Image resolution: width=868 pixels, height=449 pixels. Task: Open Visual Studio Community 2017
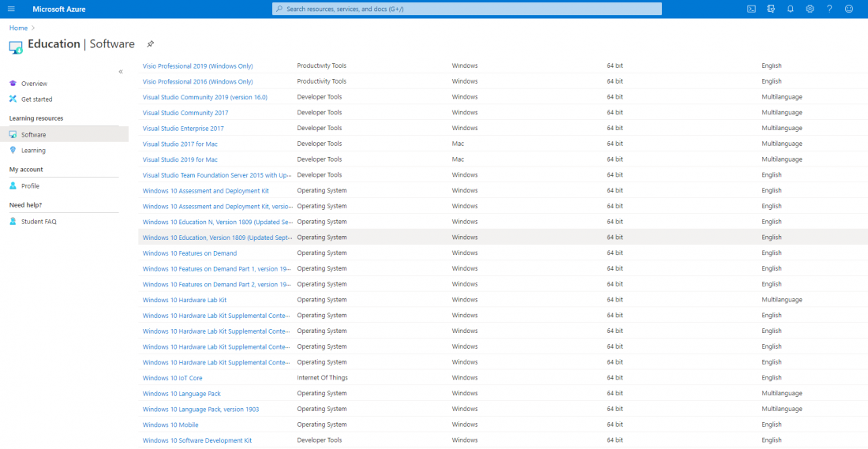point(185,112)
